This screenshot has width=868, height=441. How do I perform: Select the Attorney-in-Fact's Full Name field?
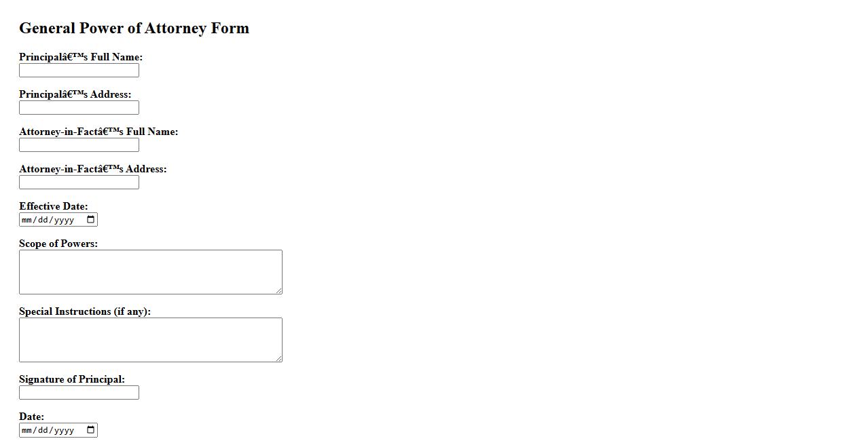tap(79, 145)
